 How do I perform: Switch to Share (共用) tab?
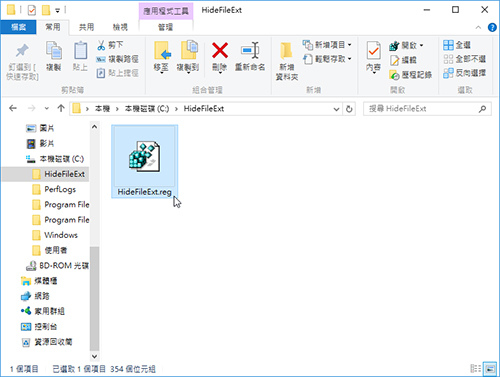86,27
